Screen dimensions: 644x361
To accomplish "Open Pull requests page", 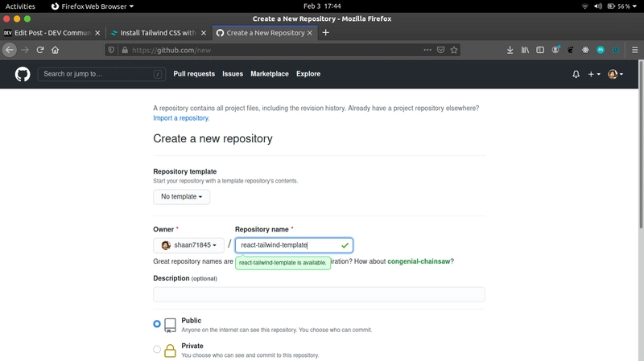I will [194, 74].
